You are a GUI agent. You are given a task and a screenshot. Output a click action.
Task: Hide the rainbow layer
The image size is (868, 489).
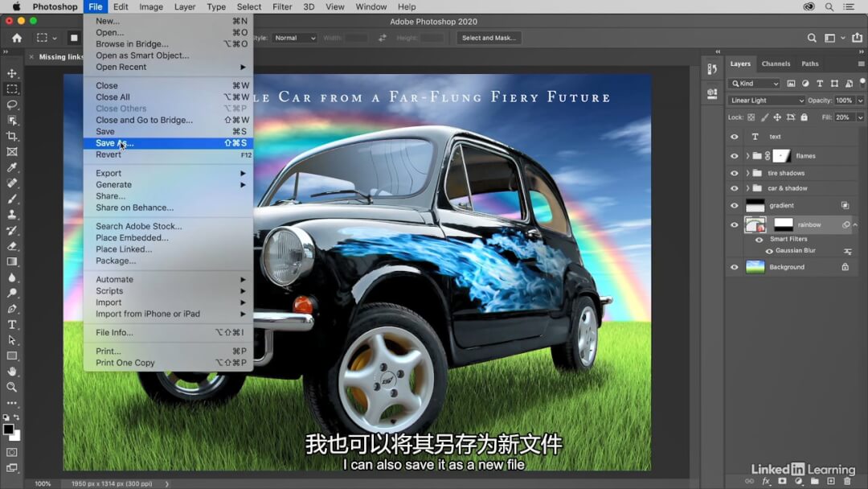735,225
